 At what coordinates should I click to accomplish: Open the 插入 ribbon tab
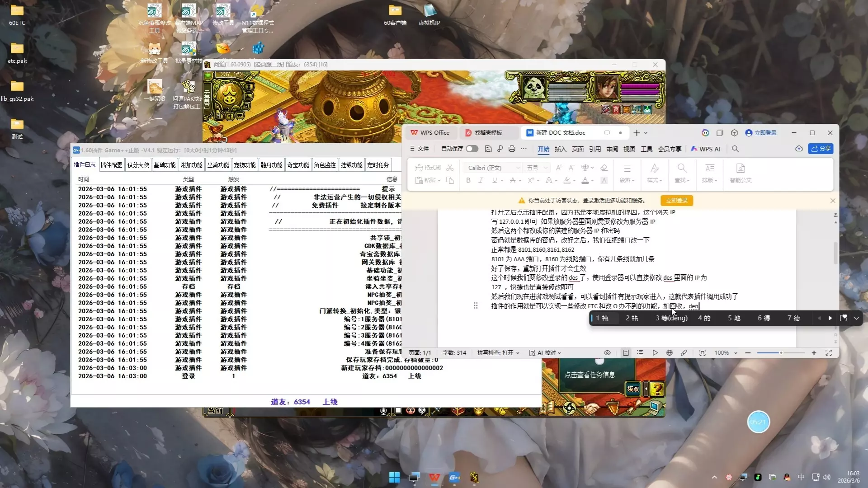(560, 149)
